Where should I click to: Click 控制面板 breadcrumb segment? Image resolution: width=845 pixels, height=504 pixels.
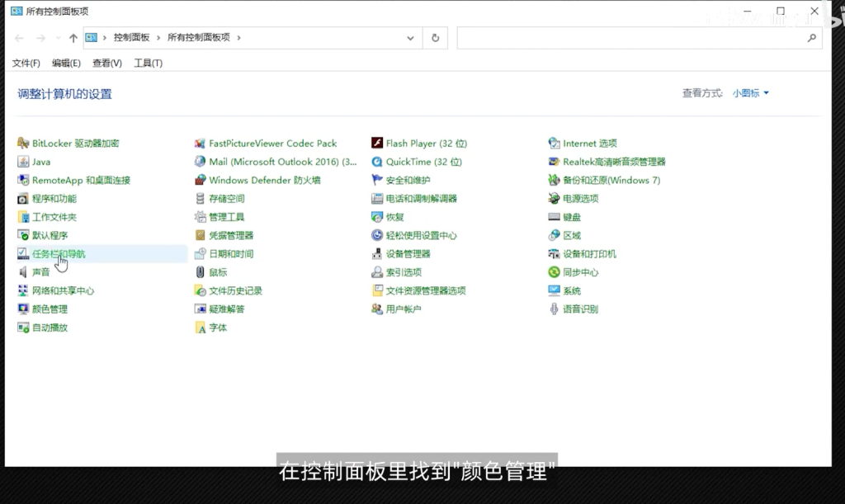[131, 37]
